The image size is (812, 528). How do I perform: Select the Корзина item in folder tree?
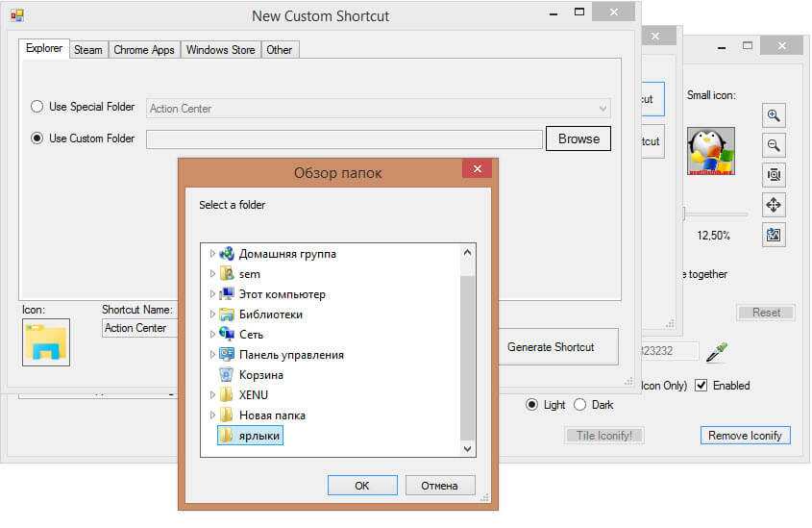click(260, 375)
